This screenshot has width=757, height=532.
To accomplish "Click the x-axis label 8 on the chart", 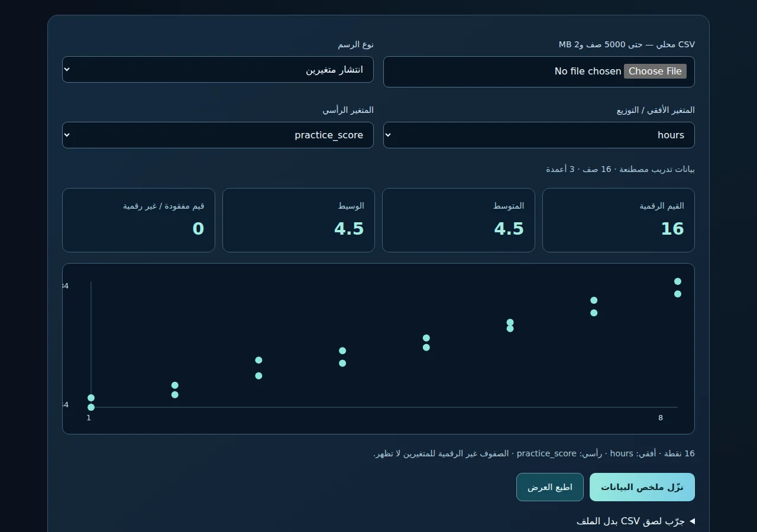I will tap(661, 418).
